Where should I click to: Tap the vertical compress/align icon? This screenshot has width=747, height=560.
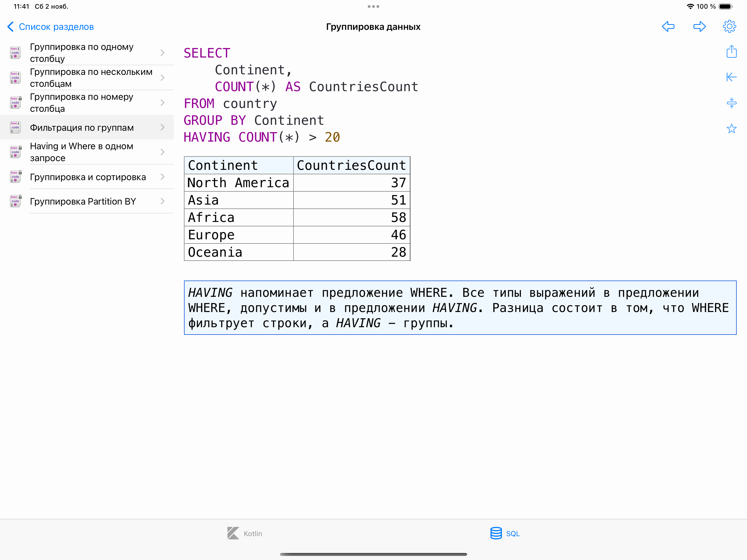tap(732, 103)
